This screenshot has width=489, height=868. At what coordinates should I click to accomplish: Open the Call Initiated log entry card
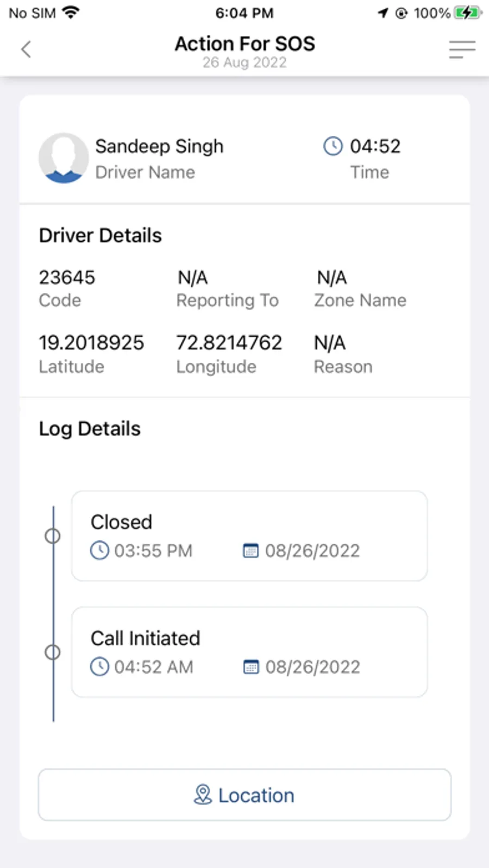click(x=249, y=652)
